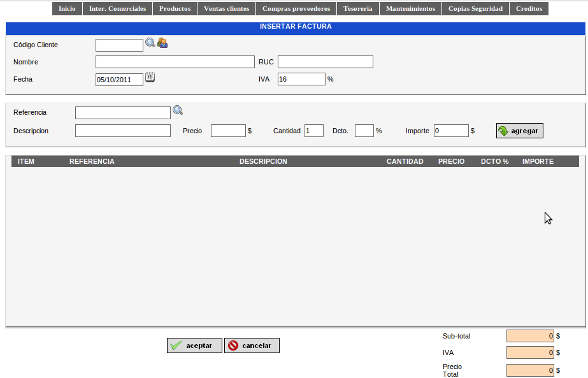Open the Productos menu
The width and height of the screenshot is (588, 378).
tap(175, 8)
